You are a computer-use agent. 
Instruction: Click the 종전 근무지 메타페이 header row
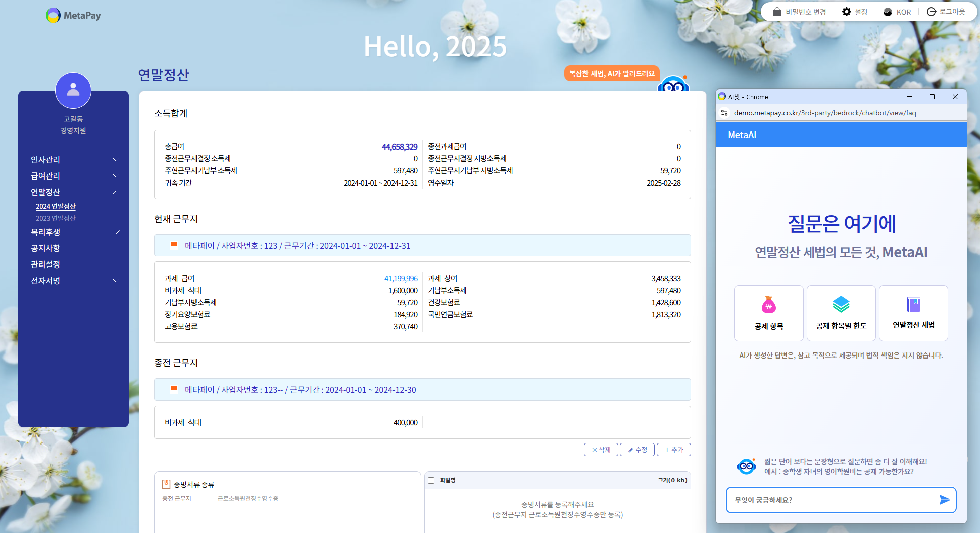tap(423, 390)
